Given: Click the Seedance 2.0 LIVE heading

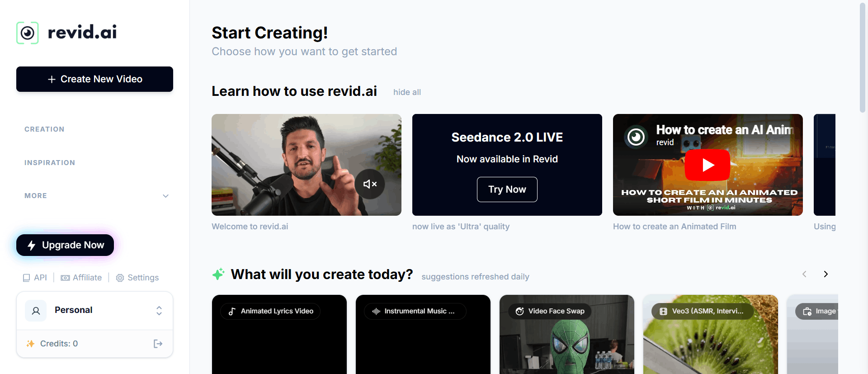Looking at the screenshot, I should point(507,137).
